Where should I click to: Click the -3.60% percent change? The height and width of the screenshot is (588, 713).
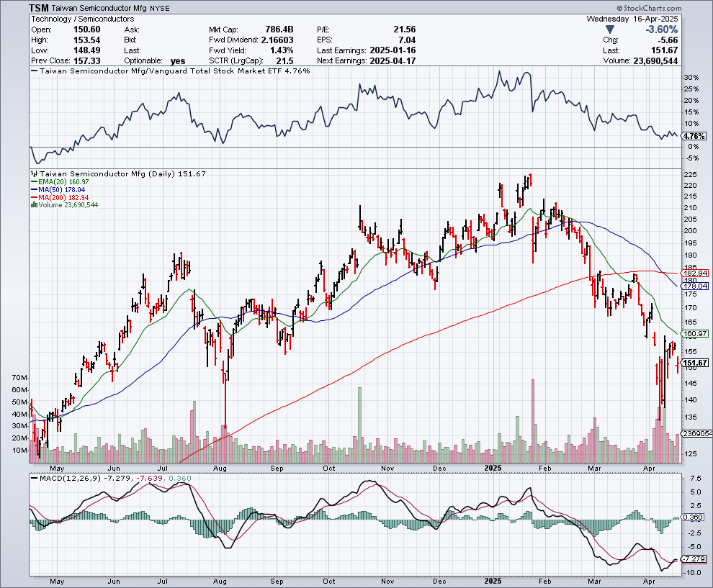point(662,30)
